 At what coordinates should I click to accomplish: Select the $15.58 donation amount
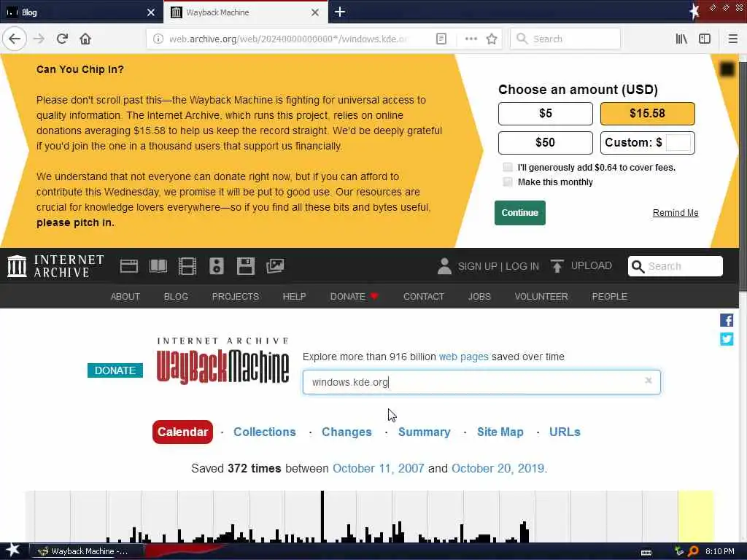tap(648, 113)
